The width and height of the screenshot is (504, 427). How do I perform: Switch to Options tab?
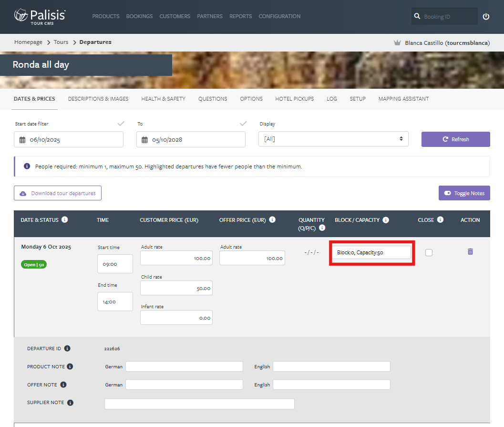(x=251, y=99)
